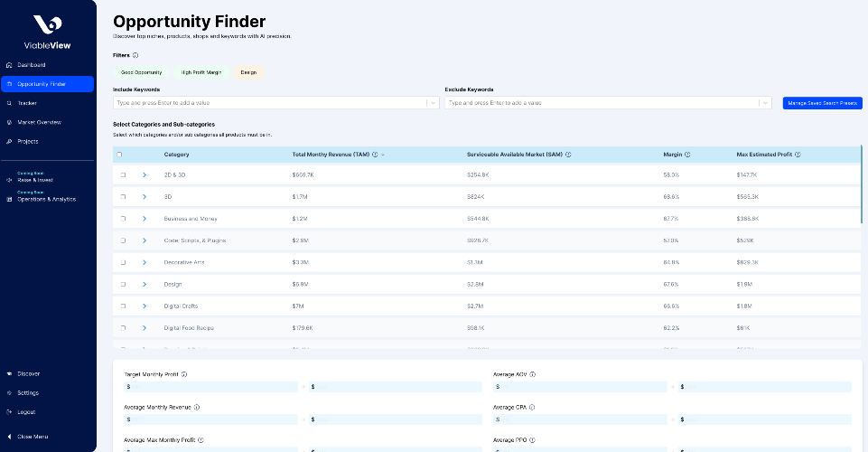This screenshot has height=452, width=868.
Task: Click Average PPO info icon
Action: click(x=532, y=440)
